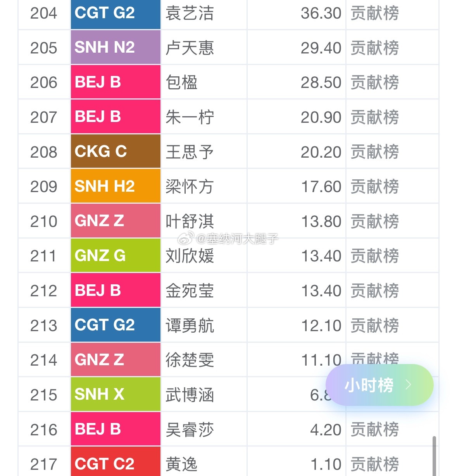This screenshot has width=457, height=476.
Task: Open 贡献榜 link in row 205
Action: (375, 48)
